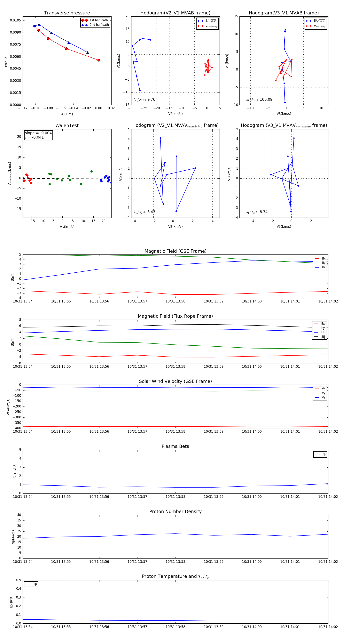Screen dimensions: 351x644
Task: Click the Bx legend entry in GSE plot
Action: [x=320, y=259]
